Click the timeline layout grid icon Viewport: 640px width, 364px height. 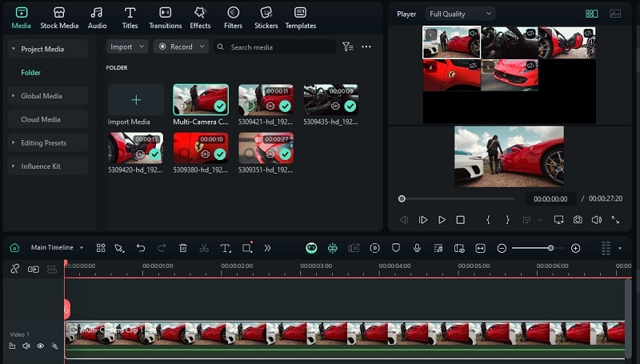pos(101,248)
